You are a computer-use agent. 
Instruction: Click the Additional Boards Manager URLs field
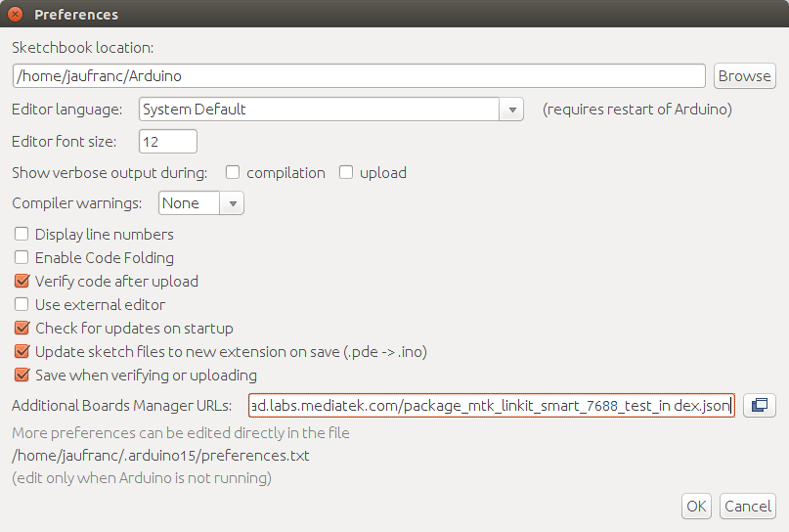[x=492, y=405]
